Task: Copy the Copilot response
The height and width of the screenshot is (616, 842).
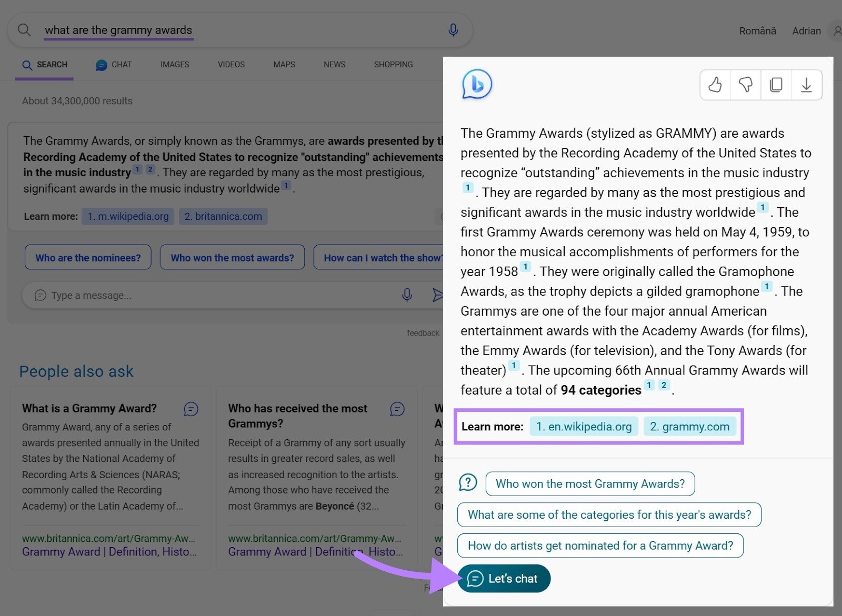Action: (x=776, y=84)
